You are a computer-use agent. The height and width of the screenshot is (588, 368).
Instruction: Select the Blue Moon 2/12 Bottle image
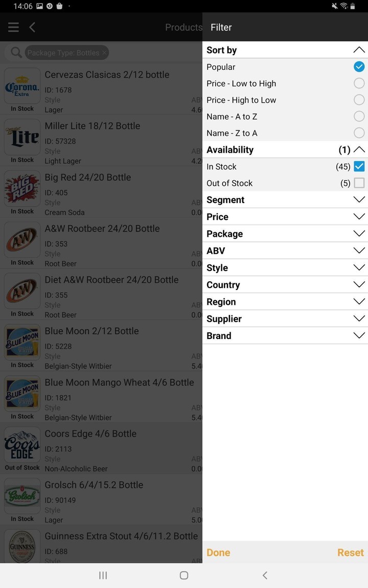(22, 342)
